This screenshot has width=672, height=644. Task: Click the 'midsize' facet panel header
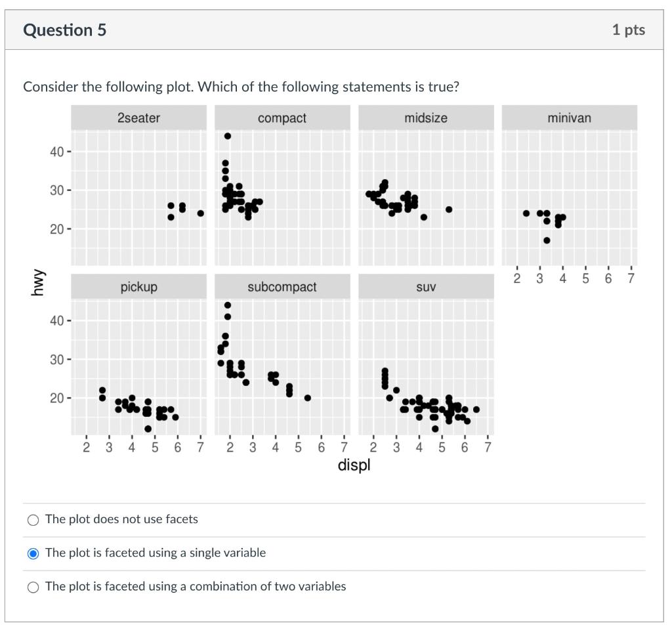(x=426, y=118)
